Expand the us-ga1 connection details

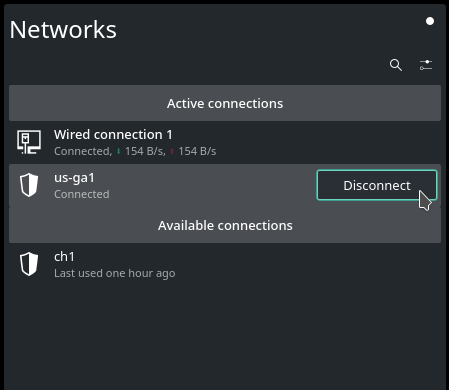tap(162, 185)
